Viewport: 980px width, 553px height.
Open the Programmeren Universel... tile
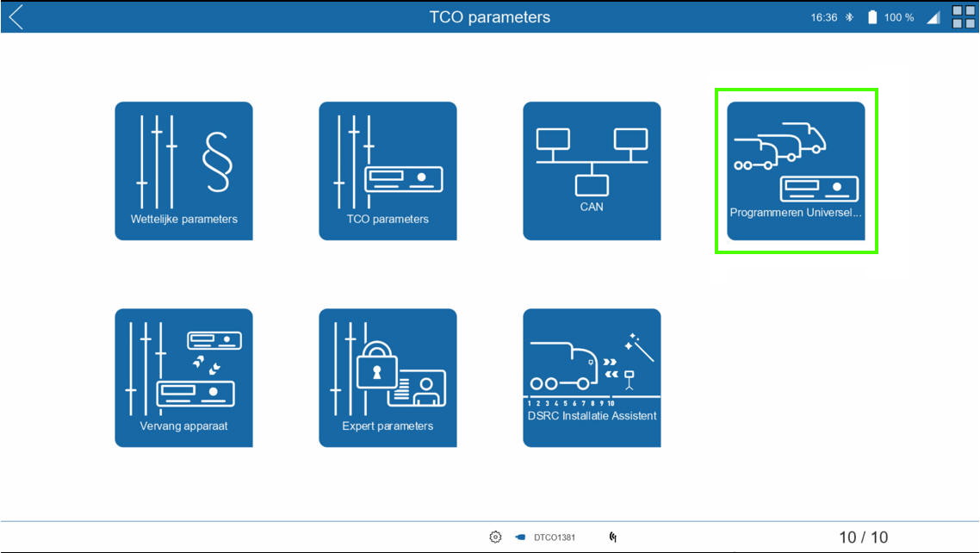coord(797,171)
